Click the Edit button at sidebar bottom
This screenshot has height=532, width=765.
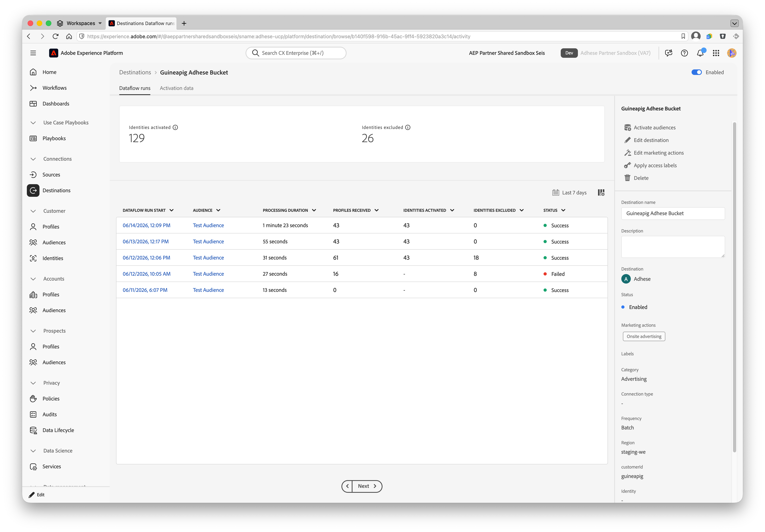point(37,495)
